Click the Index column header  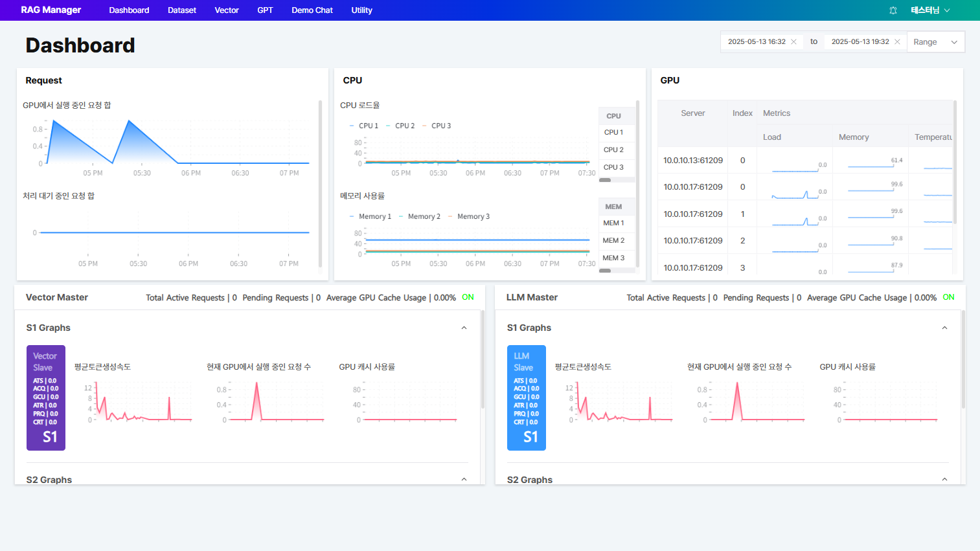click(742, 113)
